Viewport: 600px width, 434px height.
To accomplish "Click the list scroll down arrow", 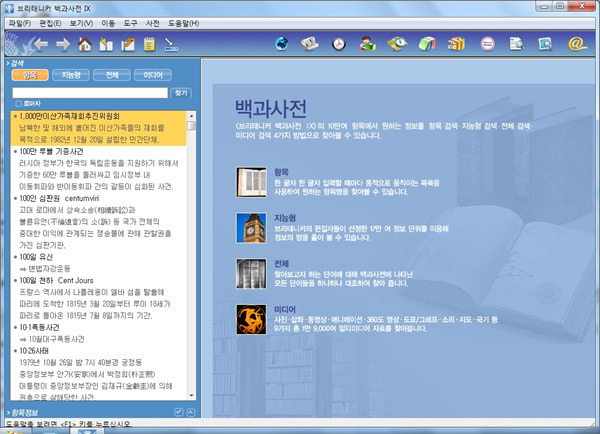I will pos(191,396).
